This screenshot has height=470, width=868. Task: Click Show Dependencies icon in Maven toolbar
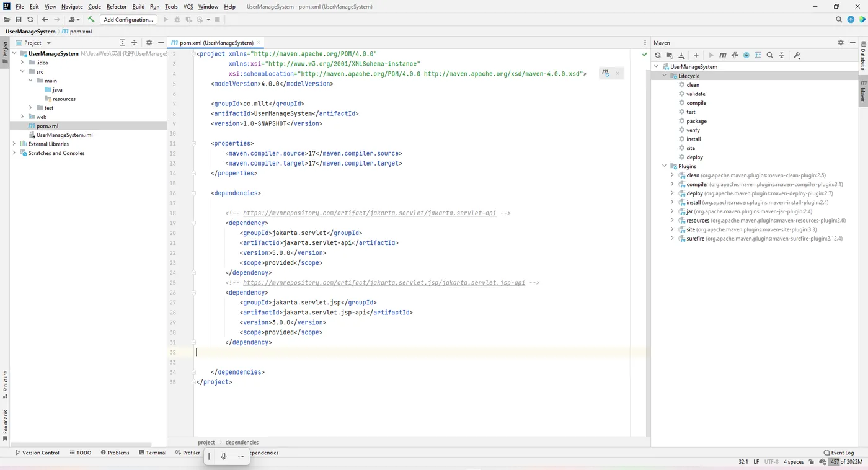click(x=758, y=55)
